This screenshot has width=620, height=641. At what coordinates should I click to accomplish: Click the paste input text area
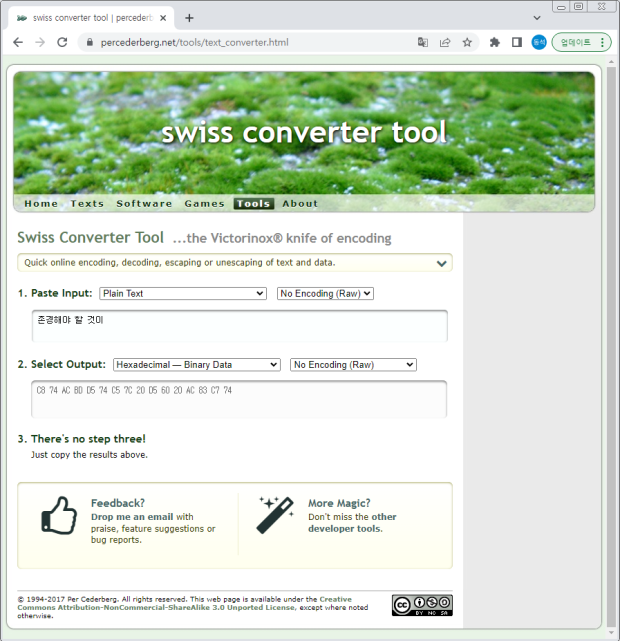point(239,326)
